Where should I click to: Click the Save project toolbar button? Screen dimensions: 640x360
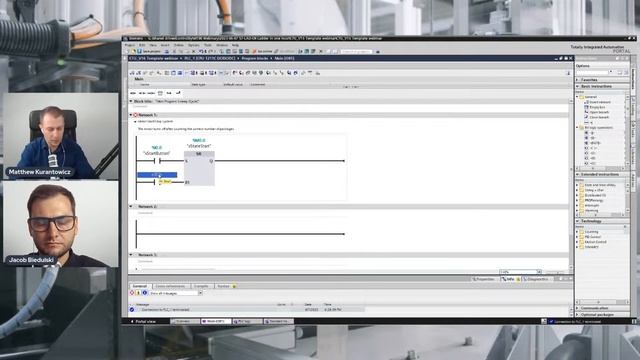point(149,51)
